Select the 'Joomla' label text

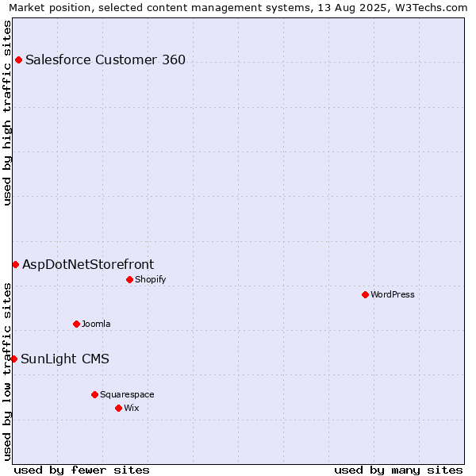pos(96,324)
